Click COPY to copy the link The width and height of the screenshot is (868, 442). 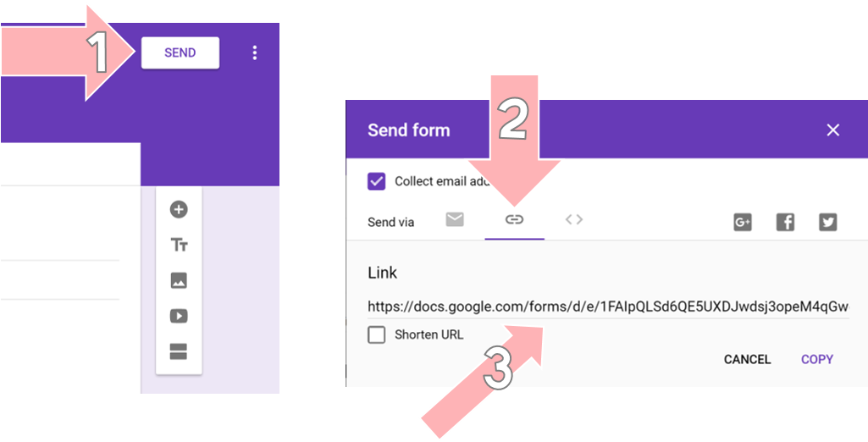[x=817, y=360]
